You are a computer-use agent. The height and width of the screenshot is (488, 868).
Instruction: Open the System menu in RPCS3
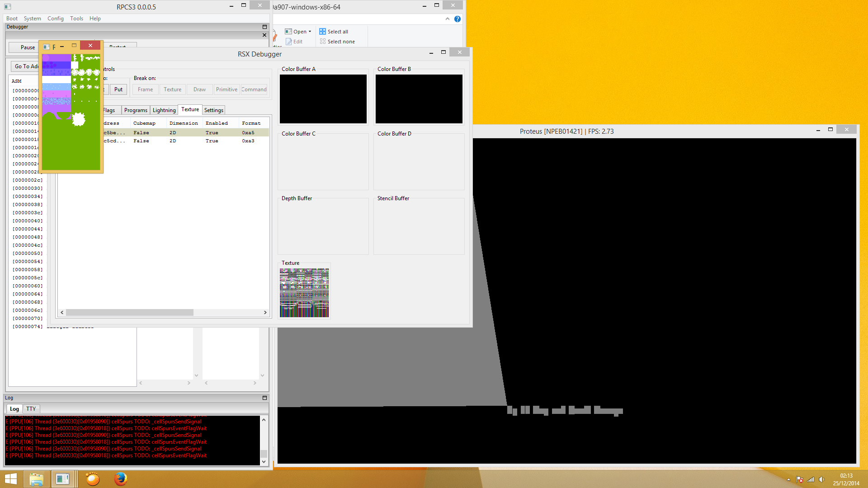point(32,19)
